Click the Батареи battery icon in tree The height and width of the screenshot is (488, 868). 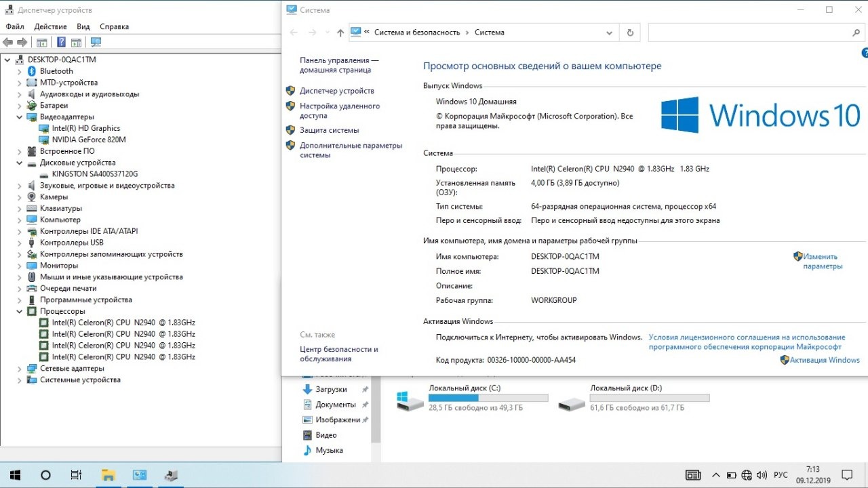(32, 106)
